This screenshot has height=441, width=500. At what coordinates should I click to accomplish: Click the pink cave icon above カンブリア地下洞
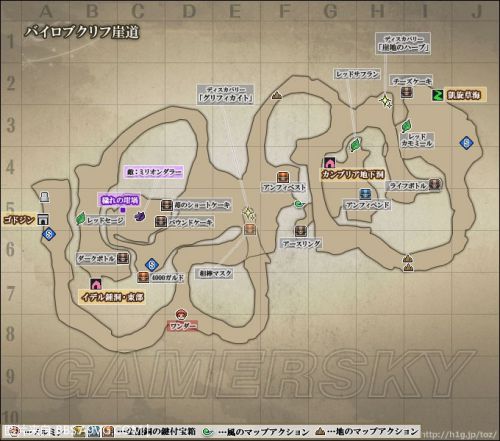329,163
